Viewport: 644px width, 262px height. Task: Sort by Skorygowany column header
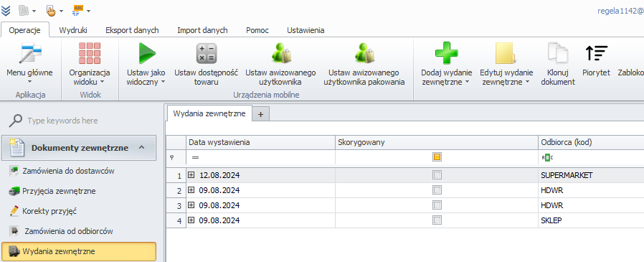[437, 142]
